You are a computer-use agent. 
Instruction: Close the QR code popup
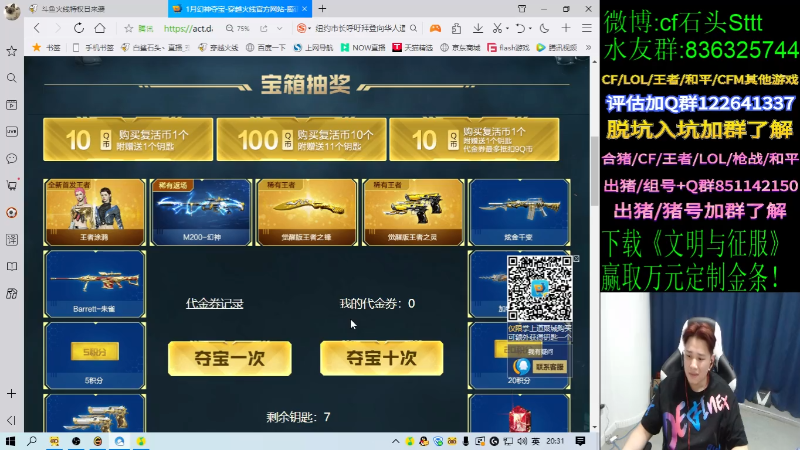(576, 259)
